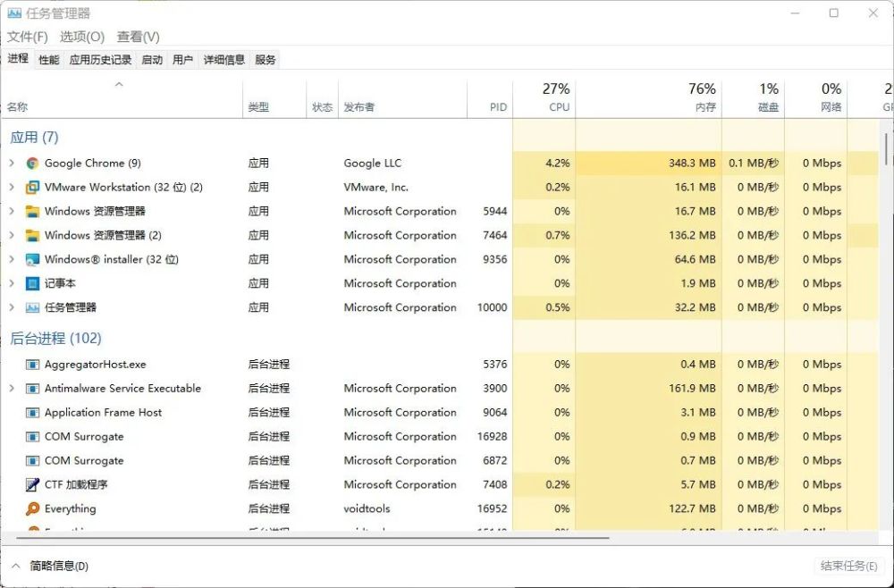Click the 记事本 app icon
Screen dimensions: 894x588
coord(32,284)
